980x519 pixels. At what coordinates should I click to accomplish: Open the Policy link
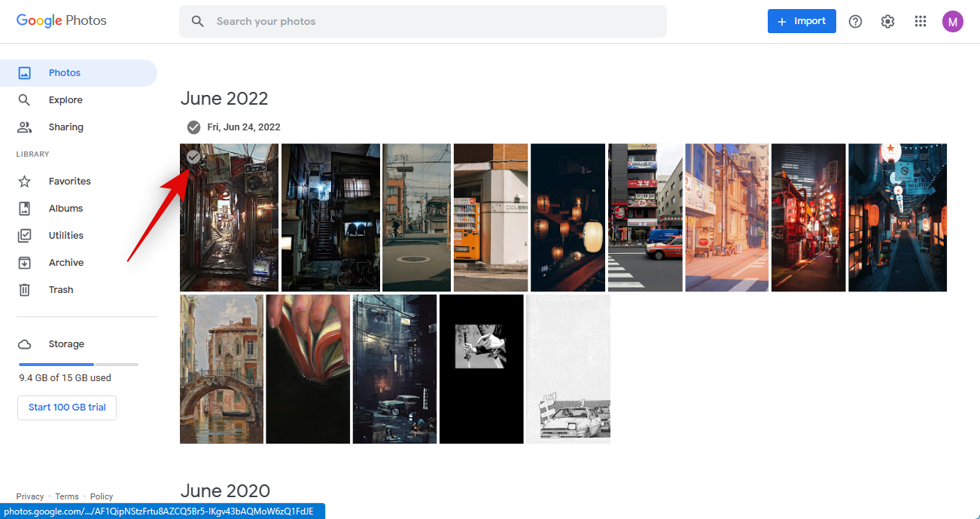point(102,496)
